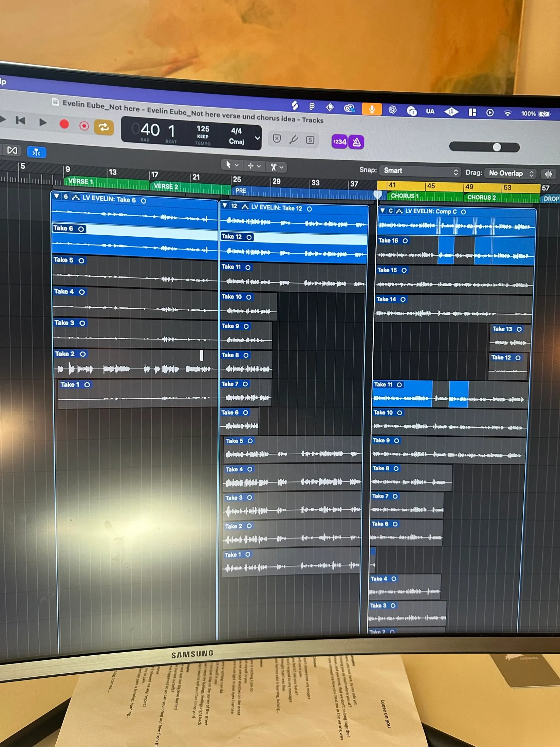Screen dimensions: 560x747
Task: Collapse the LV EVELIN Comp C folder triangle
Action: 382,211
